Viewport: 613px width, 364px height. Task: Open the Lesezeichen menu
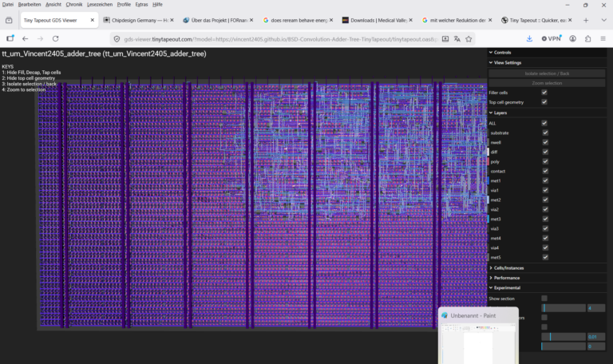point(100,4)
